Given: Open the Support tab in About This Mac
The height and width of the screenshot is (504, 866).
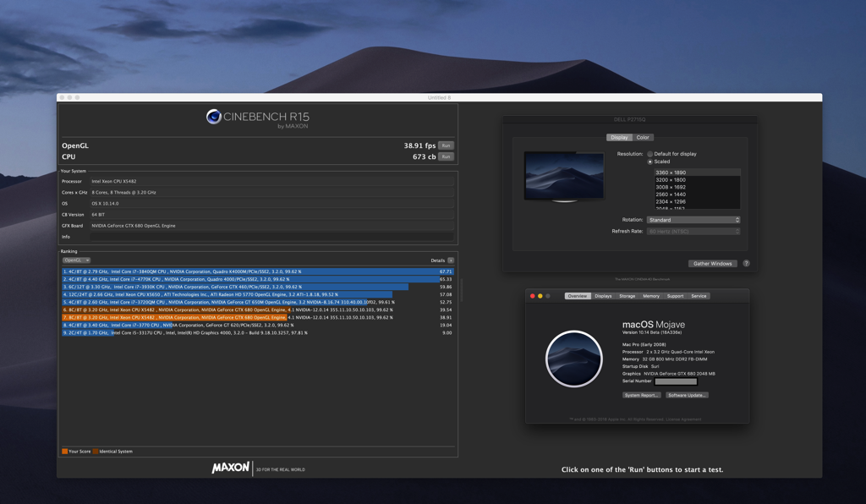Looking at the screenshot, I should pos(675,296).
